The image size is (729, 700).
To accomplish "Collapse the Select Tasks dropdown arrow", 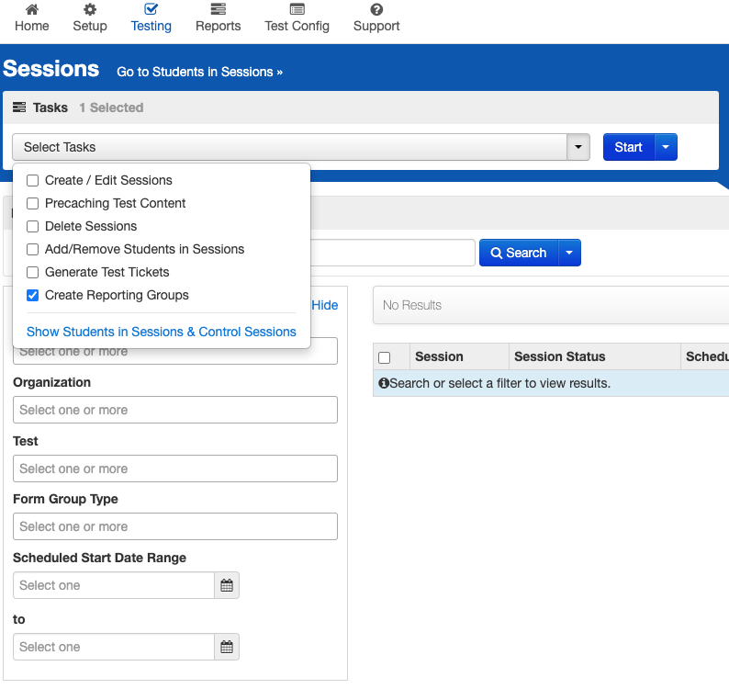I will tap(578, 147).
